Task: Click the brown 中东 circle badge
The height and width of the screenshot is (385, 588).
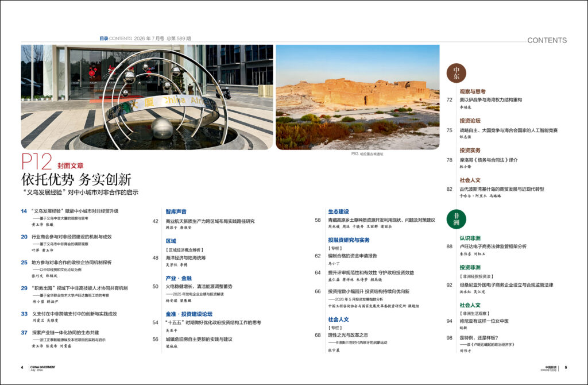Action: pyautogui.click(x=456, y=73)
